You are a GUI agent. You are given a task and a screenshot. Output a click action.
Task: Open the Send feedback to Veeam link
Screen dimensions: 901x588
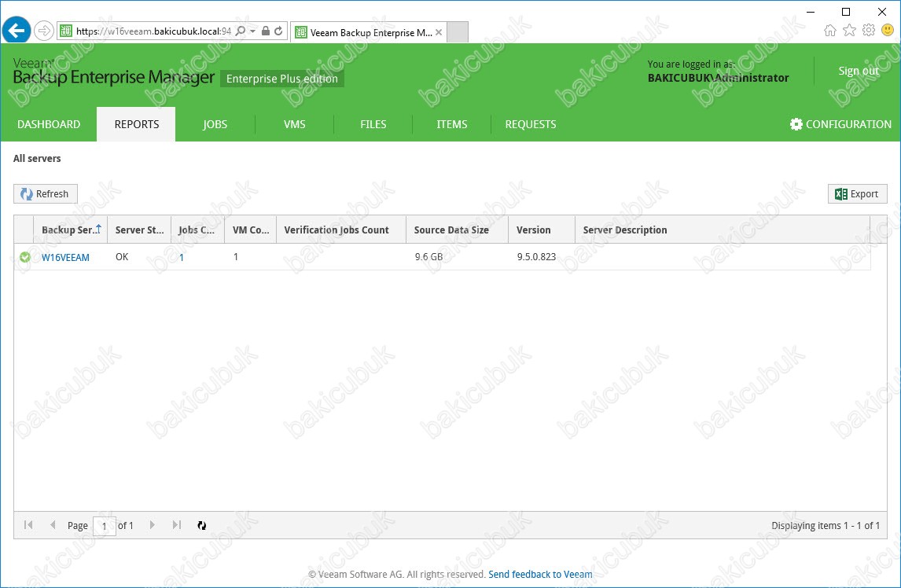click(540, 574)
